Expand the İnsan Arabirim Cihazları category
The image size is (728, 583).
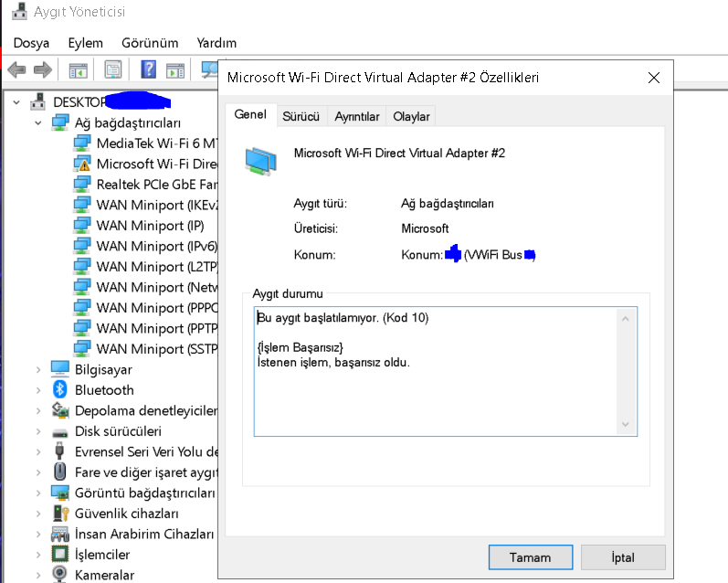point(38,535)
